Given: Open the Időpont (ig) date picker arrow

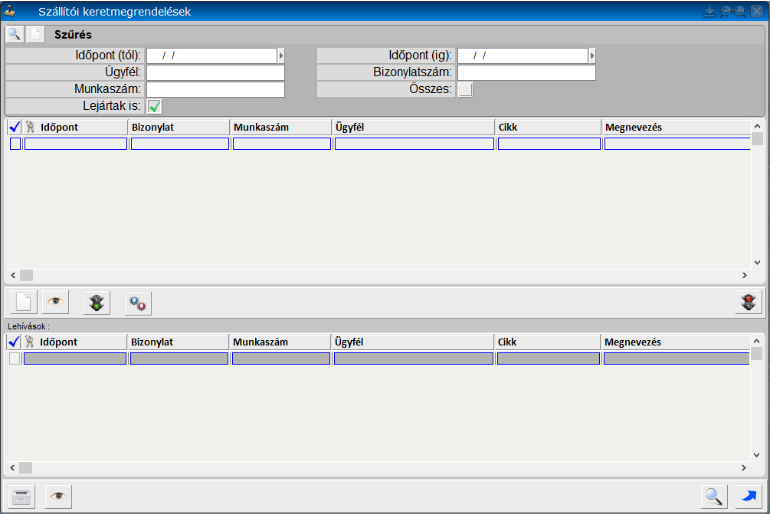Looking at the screenshot, I should click(x=592, y=56).
